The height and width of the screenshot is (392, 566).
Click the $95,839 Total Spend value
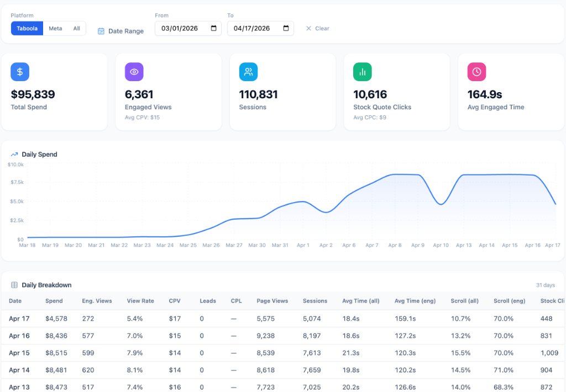(33, 94)
